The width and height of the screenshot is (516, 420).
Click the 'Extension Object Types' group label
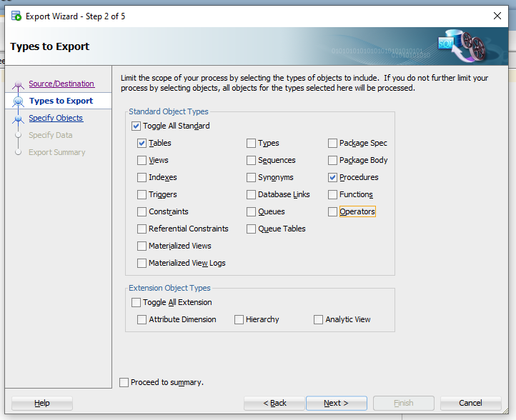click(169, 288)
